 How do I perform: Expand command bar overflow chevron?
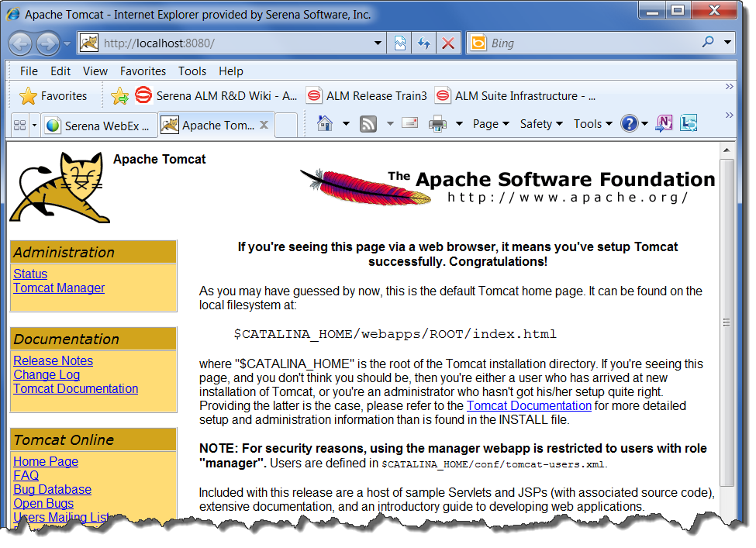(729, 115)
